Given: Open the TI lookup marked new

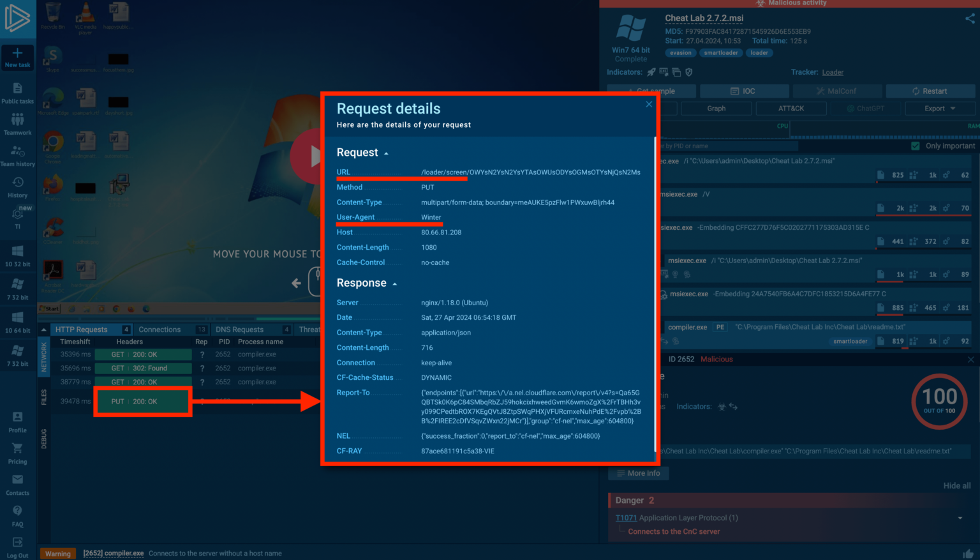Looking at the screenshot, I should click(18, 217).
